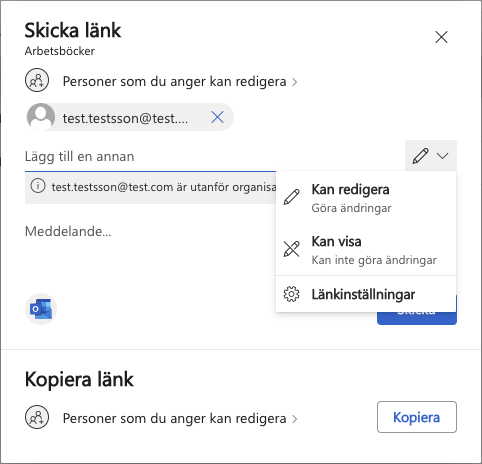This screenshot has width=482, height=464.
Task: Click the partially hidden Skicka button
Action: pyautogui.click(x=417, y=318)
